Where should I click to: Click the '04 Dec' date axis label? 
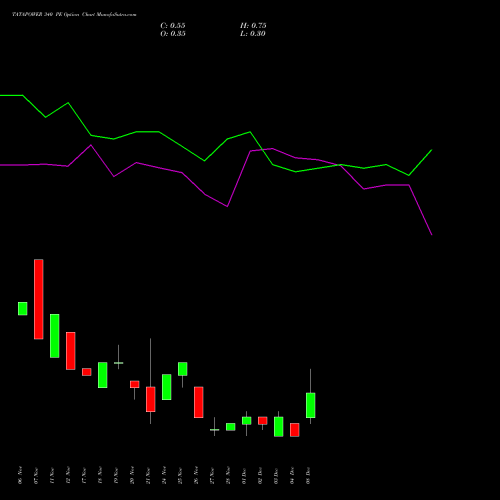(x=292, y=475)
